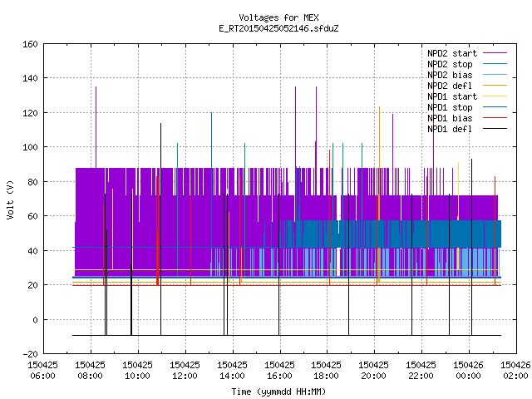The height and width of the screenshot is (399, 532).
Task: Click light blue line sample beside NPD2 bias
Action: (495, 75)
